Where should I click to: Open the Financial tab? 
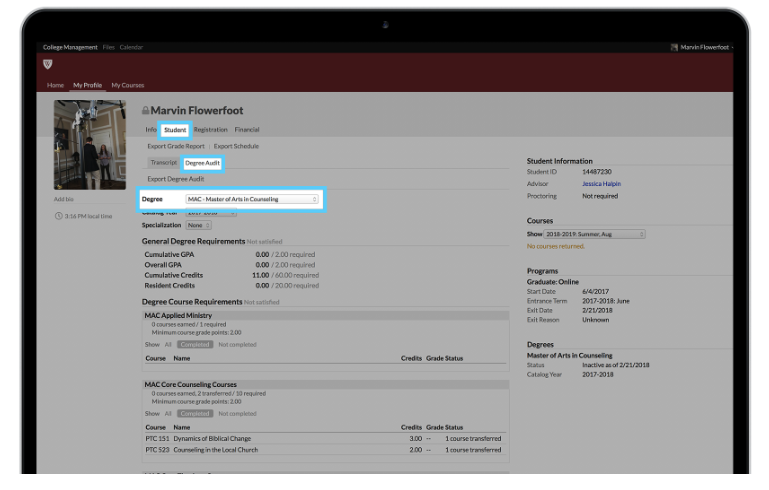pyautogui.click(x=247, y=130)
